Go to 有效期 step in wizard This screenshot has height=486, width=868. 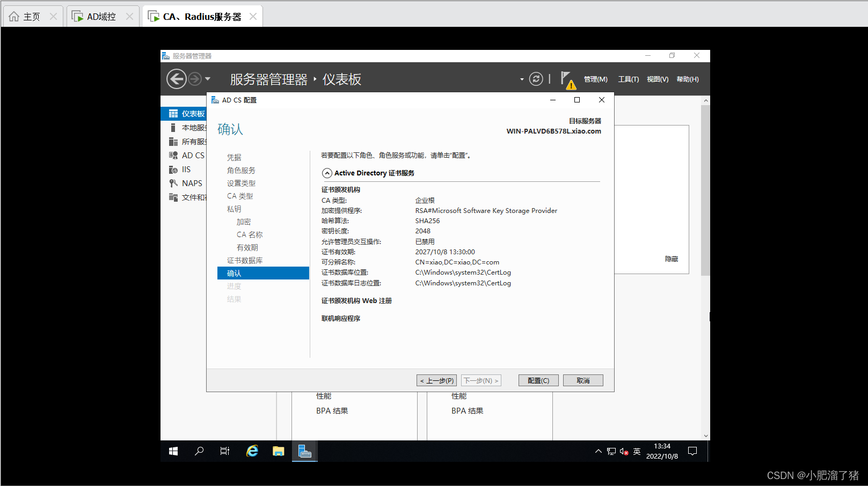coord(247,247)
